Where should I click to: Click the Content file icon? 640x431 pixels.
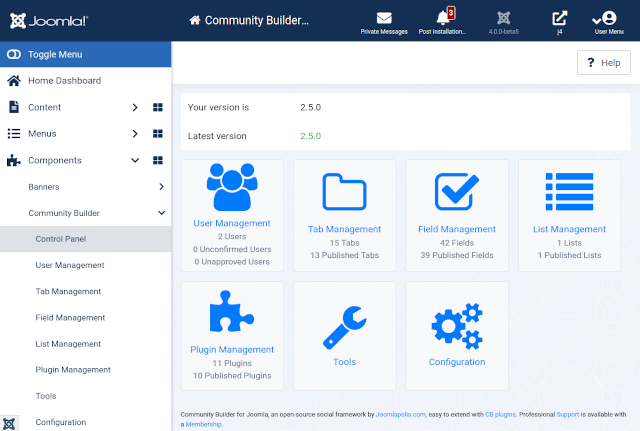(x=14, y=107)
